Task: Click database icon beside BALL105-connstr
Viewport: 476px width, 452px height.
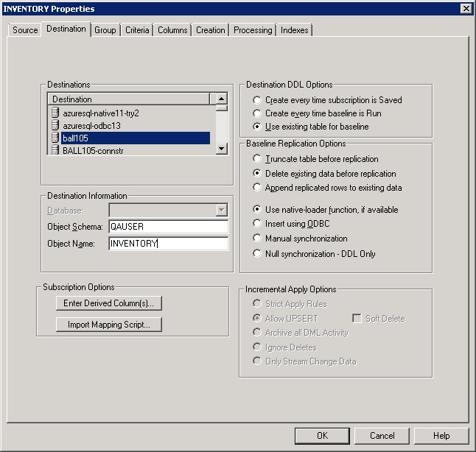Action: (x=55, y=150)
